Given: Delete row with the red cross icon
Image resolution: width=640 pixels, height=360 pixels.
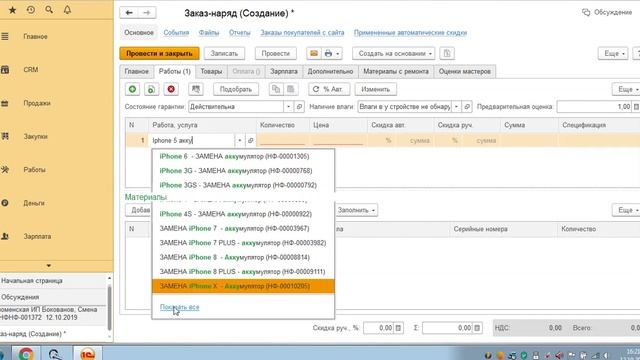Looking at the screenshot, I should tap(171, 89).
